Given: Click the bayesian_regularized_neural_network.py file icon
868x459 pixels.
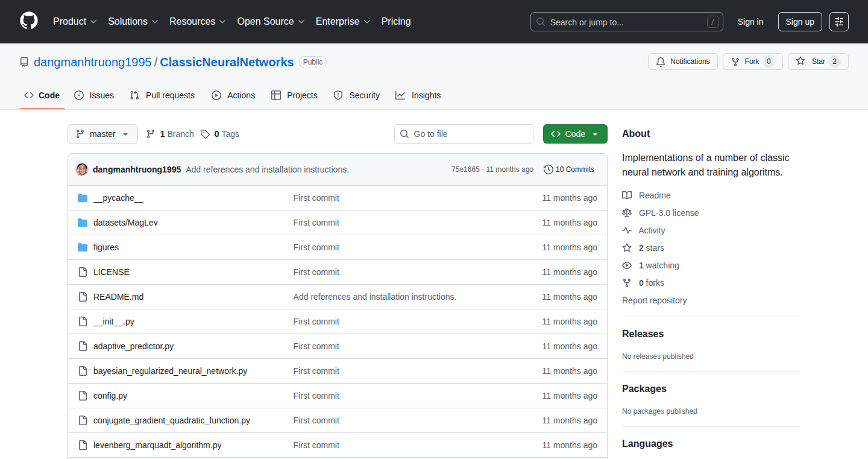Looking at the screenshot, I should click(x=83, y=371).
